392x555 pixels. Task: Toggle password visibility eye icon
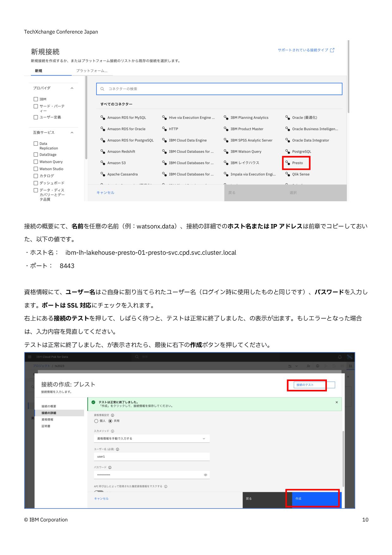tap(205, 475)
